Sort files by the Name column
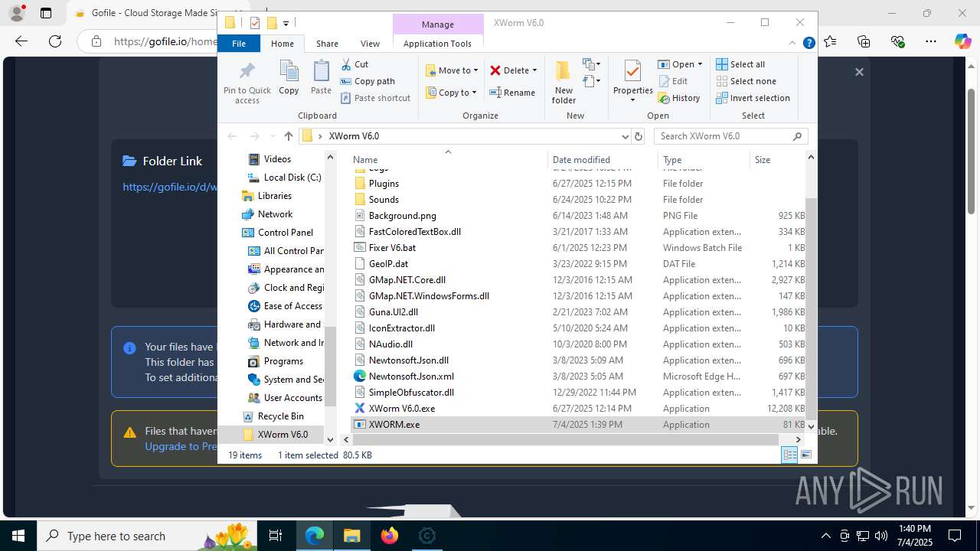Image resolution: width=980 pixels, height=551 pixels. click(448, 159)
